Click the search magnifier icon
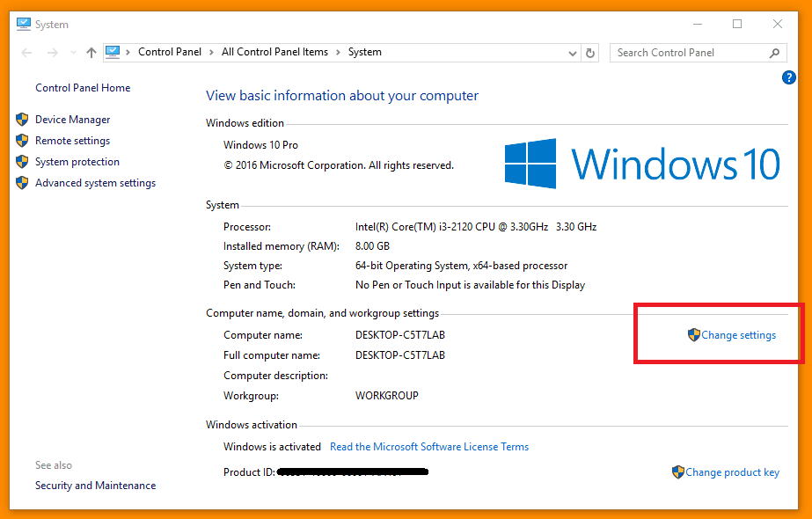This screenshot has width=812, height=519. pos(774,53)
